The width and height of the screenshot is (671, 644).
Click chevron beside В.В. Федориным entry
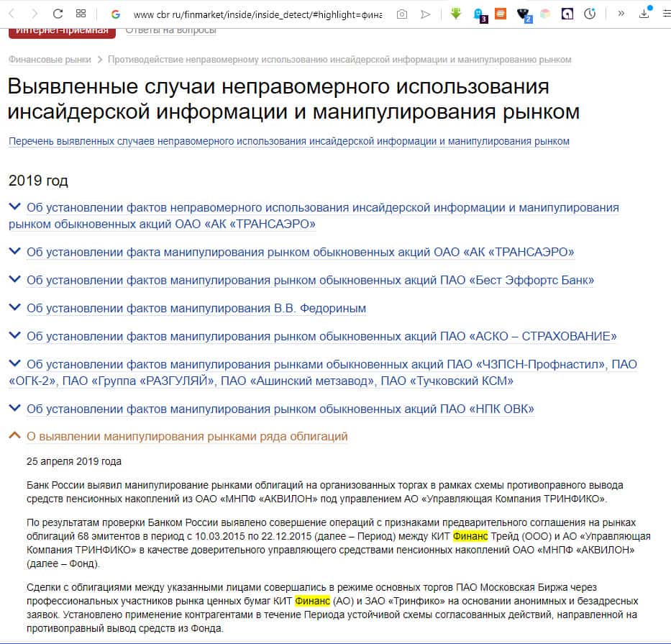pyautogui.click(x=14, y=307)
